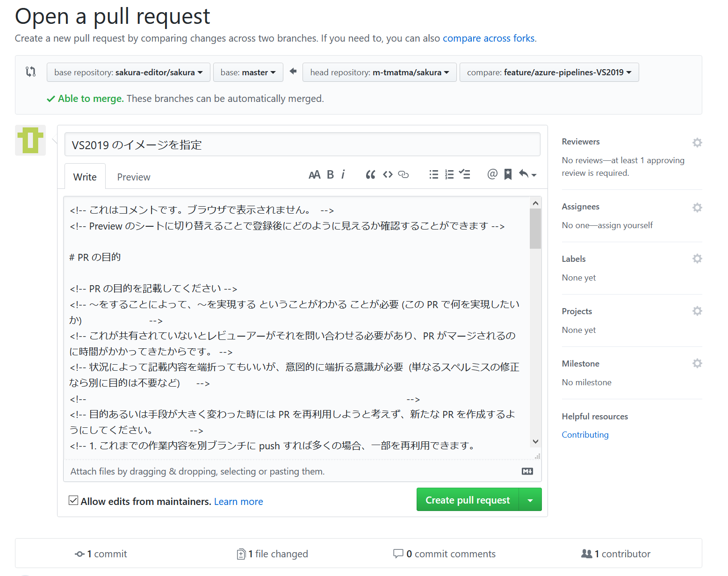Insert a heading with the text size icon
The height and width of the screenshot is (576, 728).
pyautogui.click(x=314, y=174)
